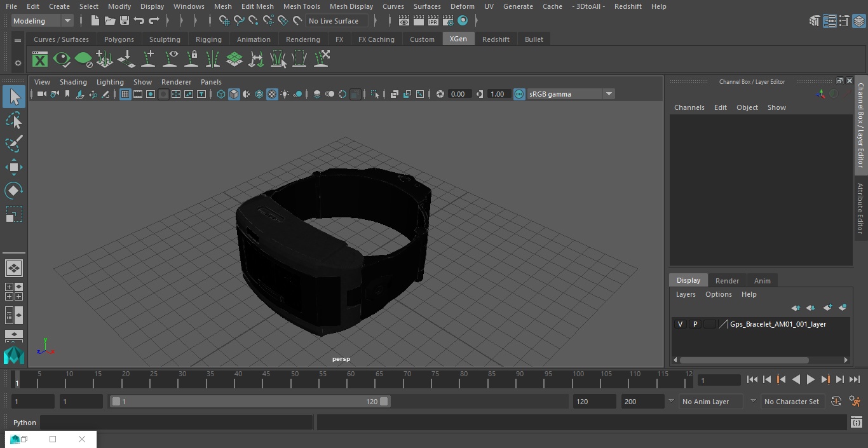The height and width of the screenshot is (448, 868).
Task: Activate the Lasso select tool
Action: pos(14,121)
